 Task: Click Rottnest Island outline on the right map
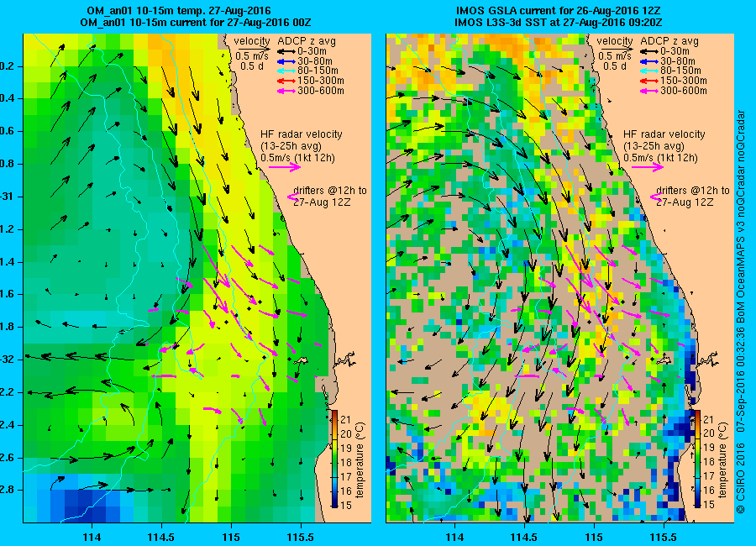tap(664, 360)
